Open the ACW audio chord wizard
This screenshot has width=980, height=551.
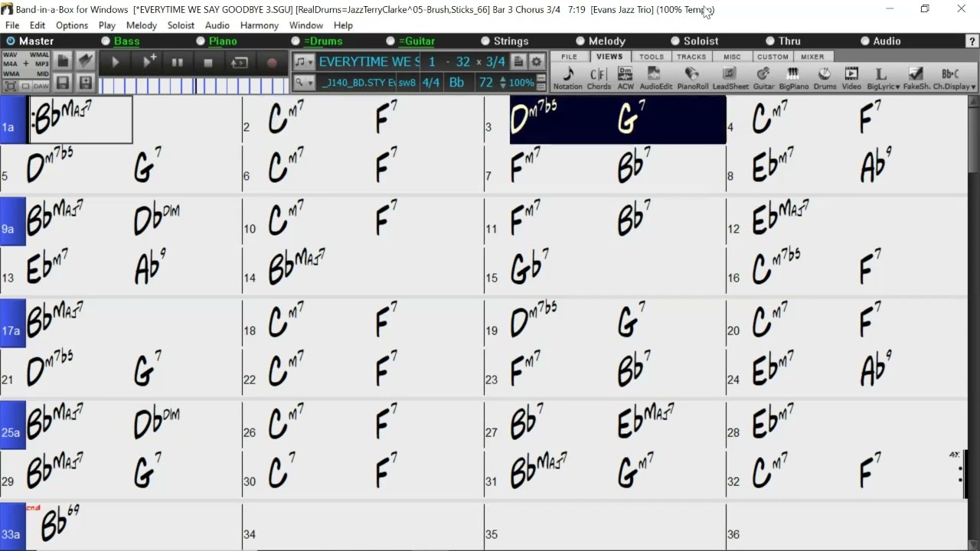(x=626, y=78)
